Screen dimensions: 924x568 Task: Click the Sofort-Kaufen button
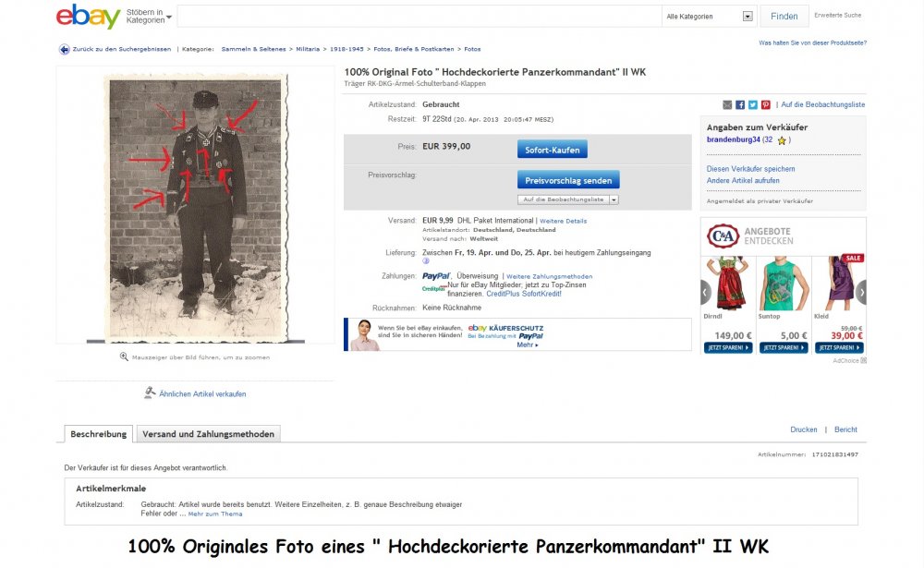(x=553, y=150)
